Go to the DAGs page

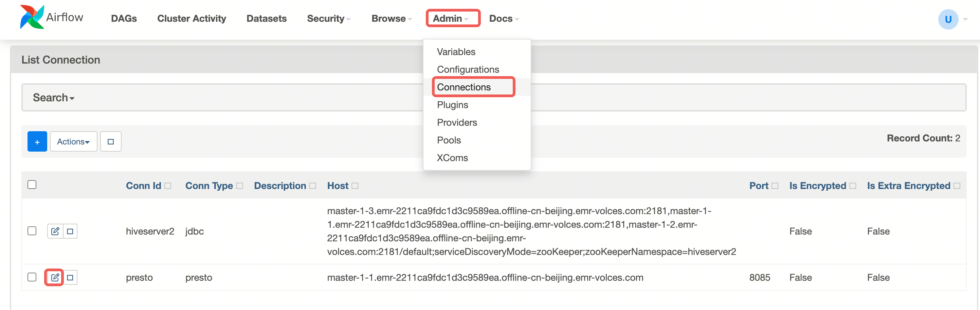(124, 18)
